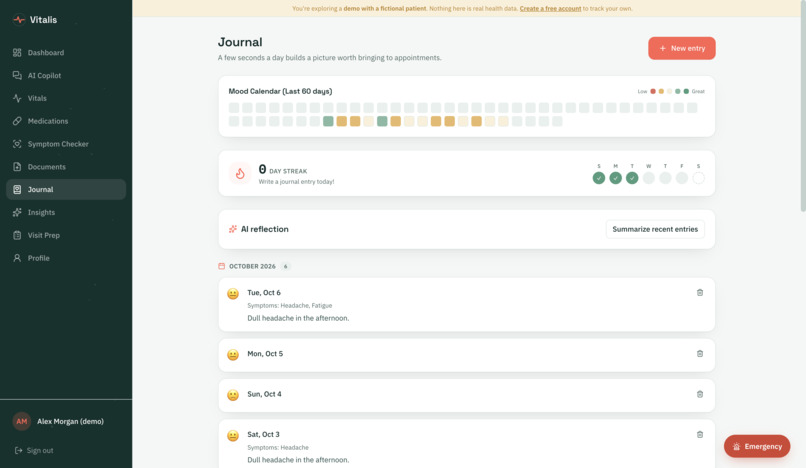Open the Visit Prep link
This screenshot has width=806, height=468.
[66, 235]
